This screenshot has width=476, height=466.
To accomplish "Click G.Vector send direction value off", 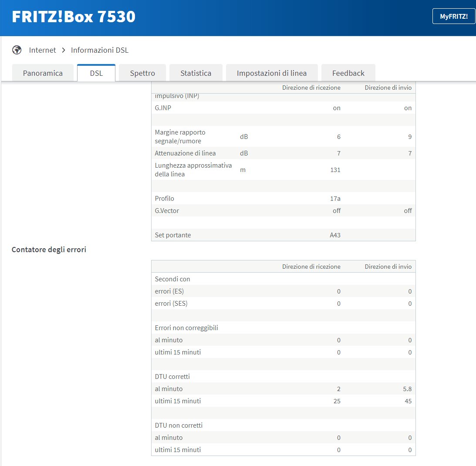I will [x=408, y=210].
